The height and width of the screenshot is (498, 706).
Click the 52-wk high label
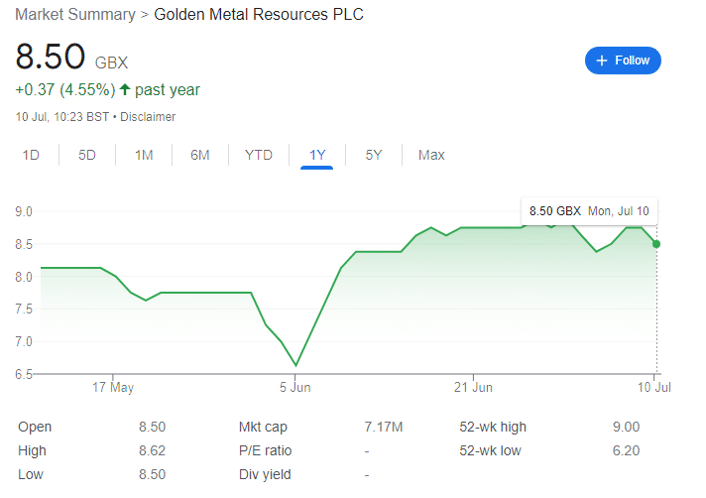(493, 427)
